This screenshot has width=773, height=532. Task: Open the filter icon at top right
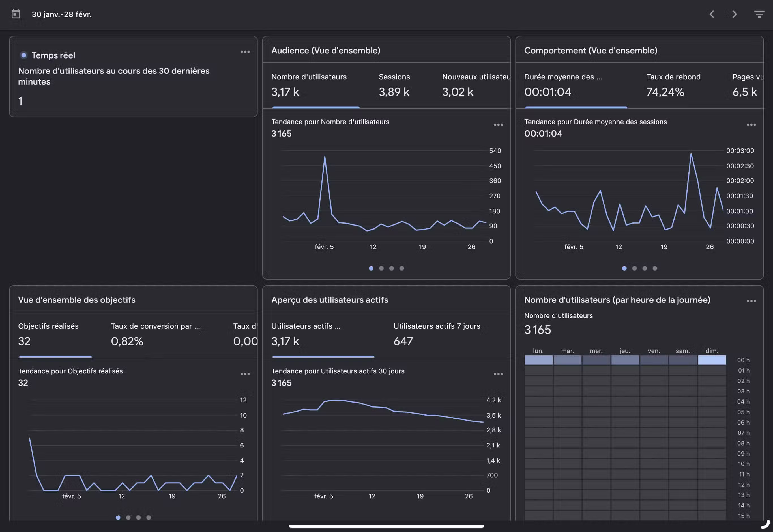pyautogui.click(x=759, y=14)
